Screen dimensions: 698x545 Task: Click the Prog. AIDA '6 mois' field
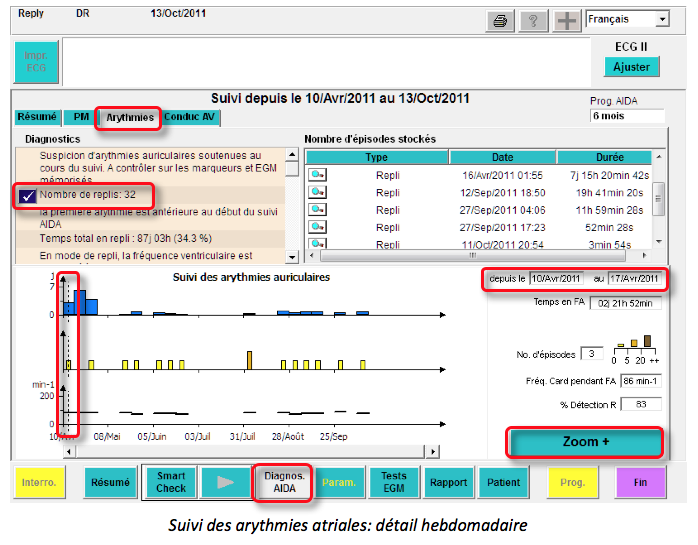click(x=627, y=116)
